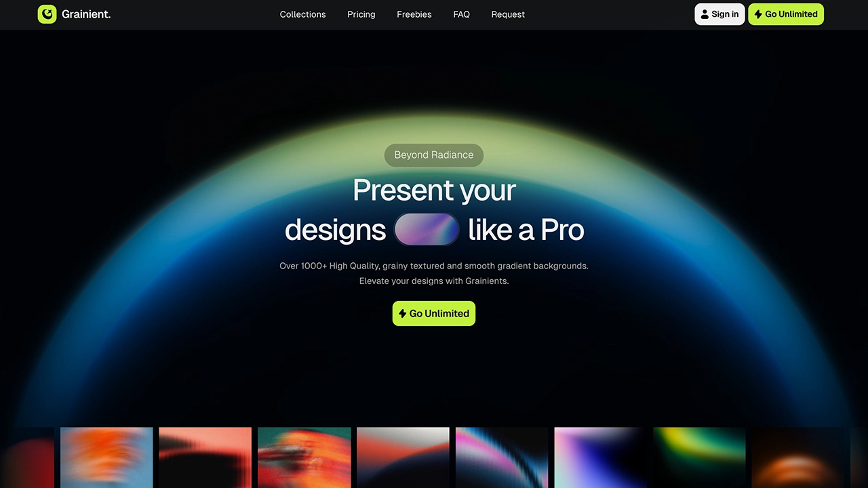This screenshot has width=868, height=488.
Task: Go to the Freebies section
Action: [414, 14]
